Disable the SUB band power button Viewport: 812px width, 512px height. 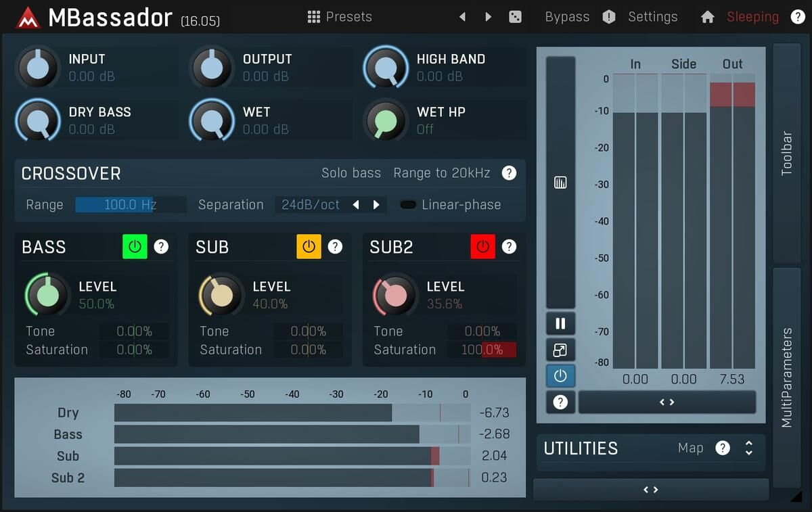(x=309, y=247)
